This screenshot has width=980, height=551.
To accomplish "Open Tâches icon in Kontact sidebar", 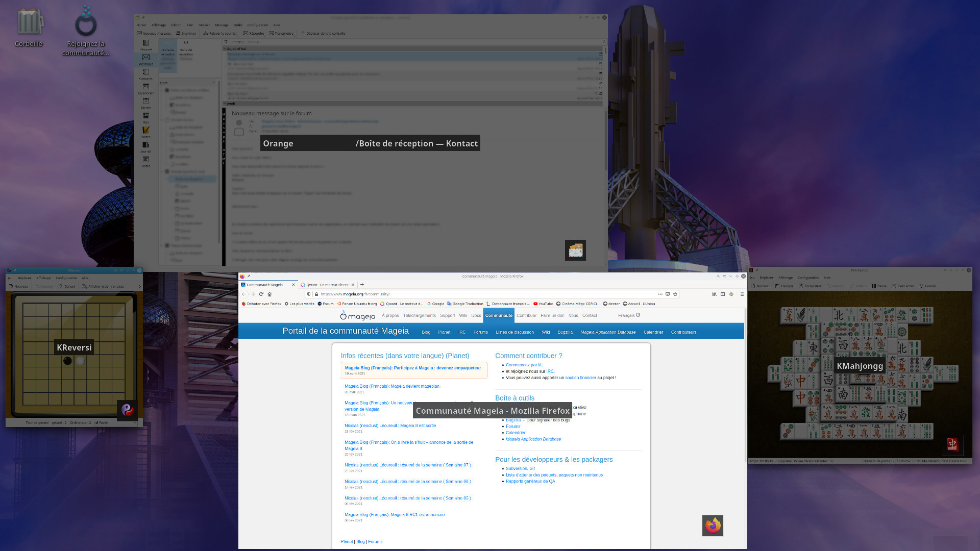I will point(146,104).
